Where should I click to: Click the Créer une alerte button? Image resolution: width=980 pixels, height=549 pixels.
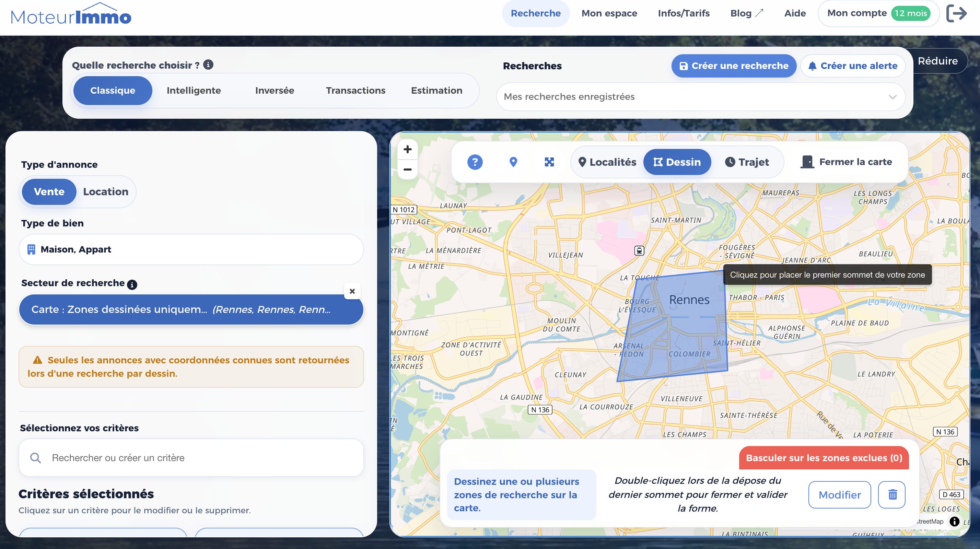point(853,66)
